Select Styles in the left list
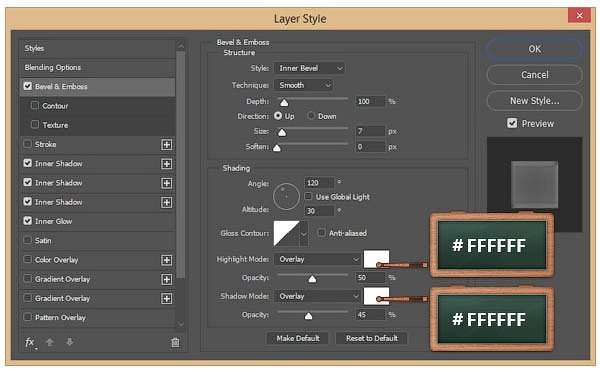Screen dimensions: 600x372 tap(98, 49)
